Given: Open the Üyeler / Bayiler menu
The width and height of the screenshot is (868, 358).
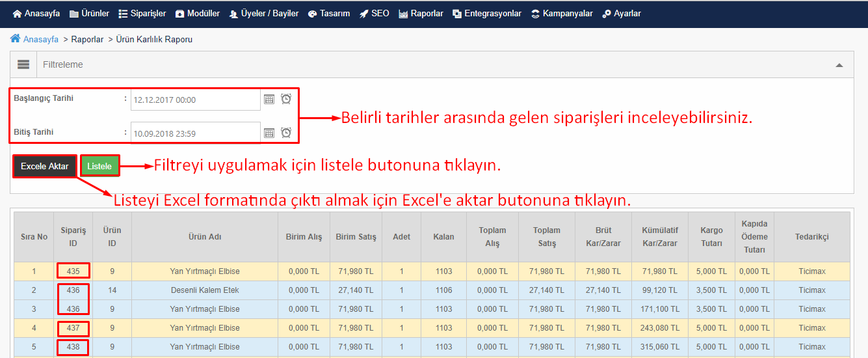Looking at the screenshot, I should click(264, 13).
